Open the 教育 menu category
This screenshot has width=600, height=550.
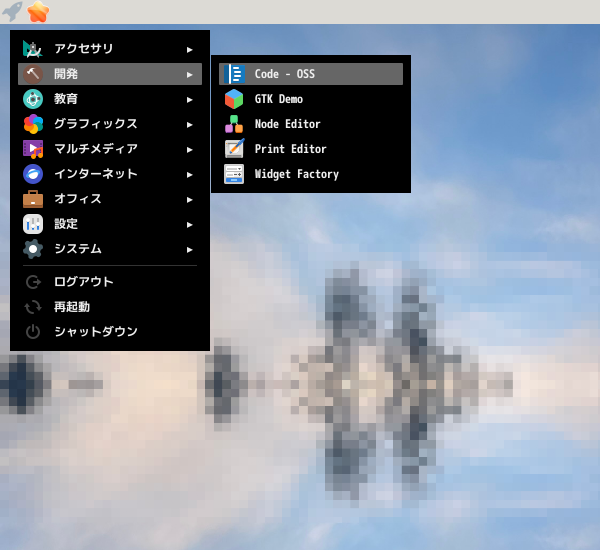tap(110, 99)
